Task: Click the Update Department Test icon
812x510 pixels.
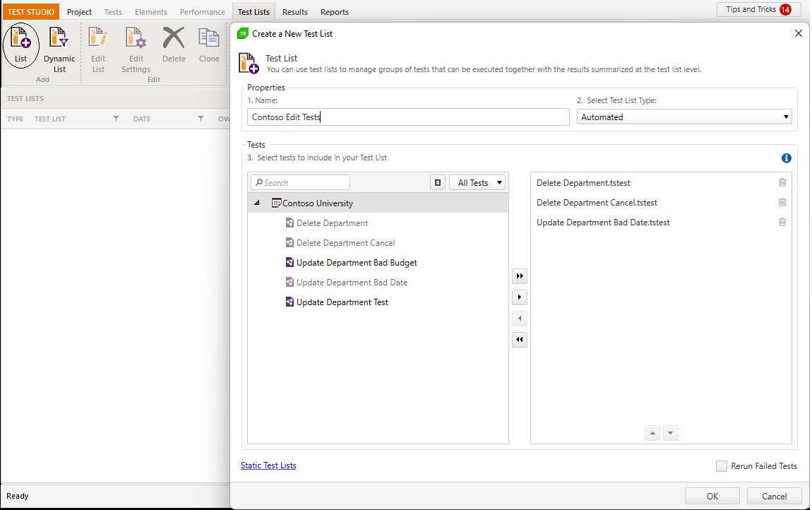Action: point(290,302)
